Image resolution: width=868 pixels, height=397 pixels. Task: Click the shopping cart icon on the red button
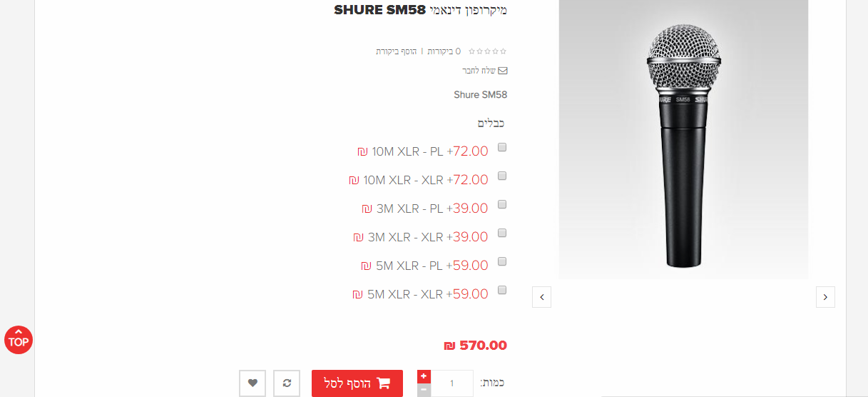(383, 383)
